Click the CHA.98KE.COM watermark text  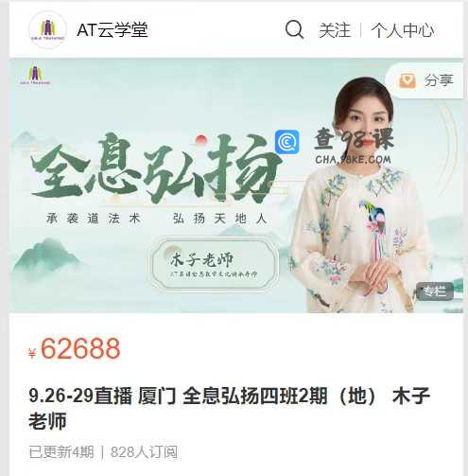[x=353, y=160]
